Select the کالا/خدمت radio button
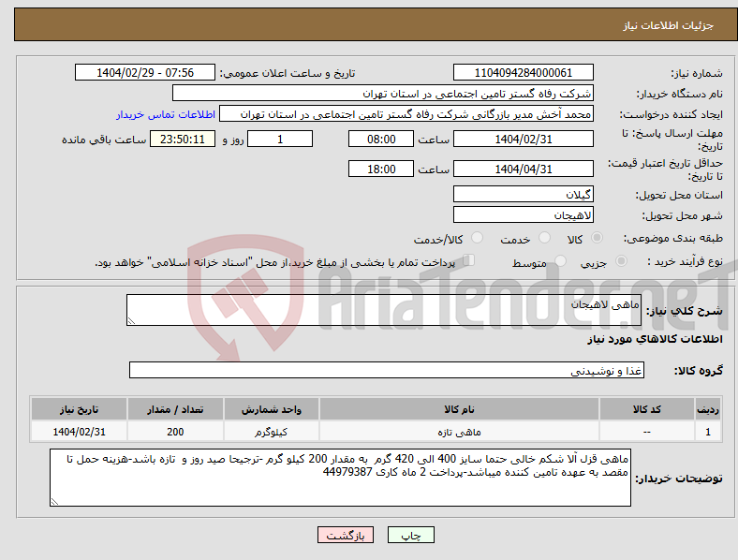The image size is (738, 560). point(477,238)
